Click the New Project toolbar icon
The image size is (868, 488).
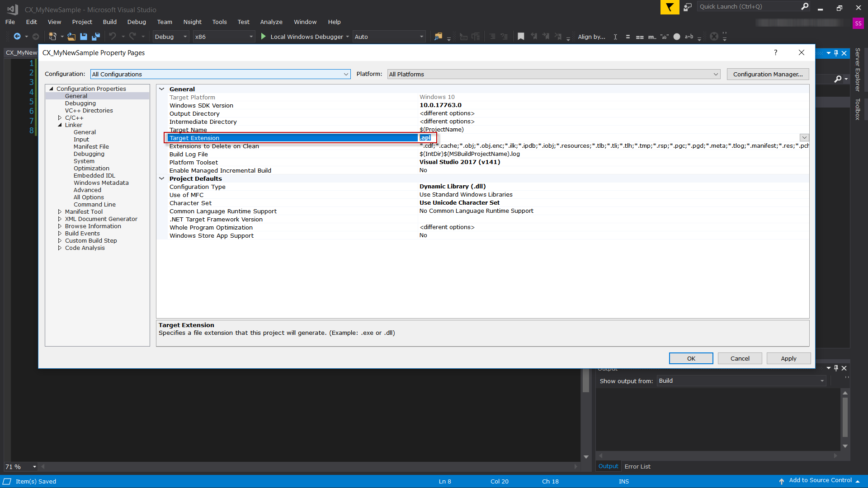[53, 37]
